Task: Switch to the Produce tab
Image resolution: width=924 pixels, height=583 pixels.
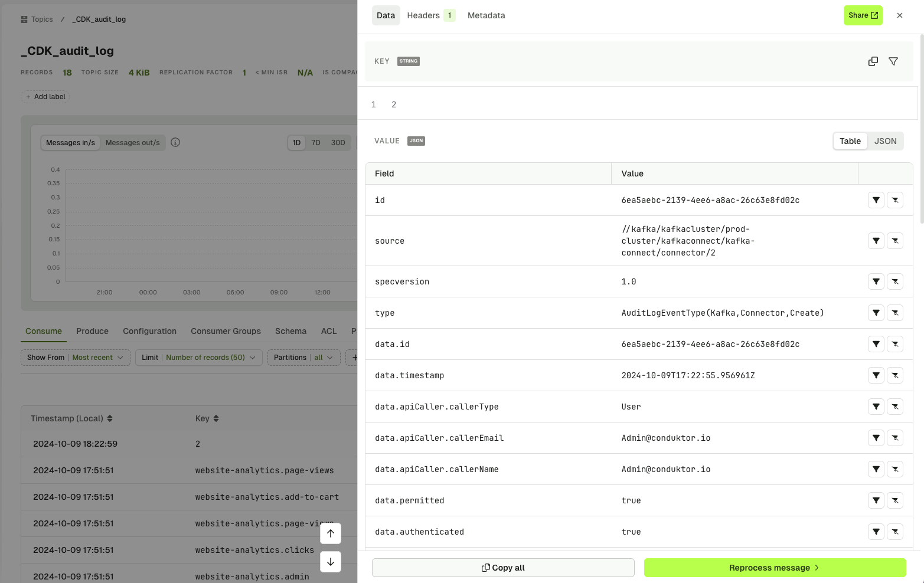Action: (92, 331)
